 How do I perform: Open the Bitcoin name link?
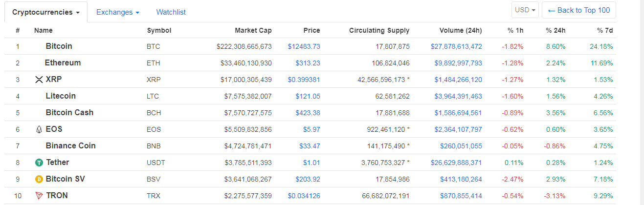59,46
